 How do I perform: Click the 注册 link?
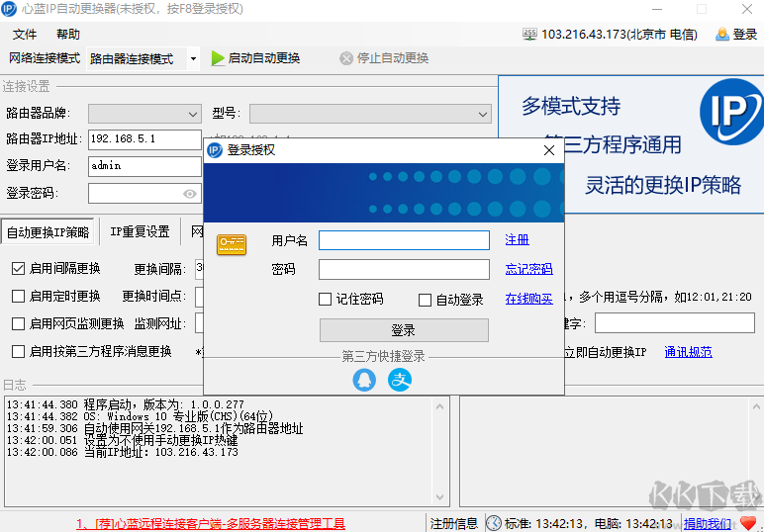point(517,240)
